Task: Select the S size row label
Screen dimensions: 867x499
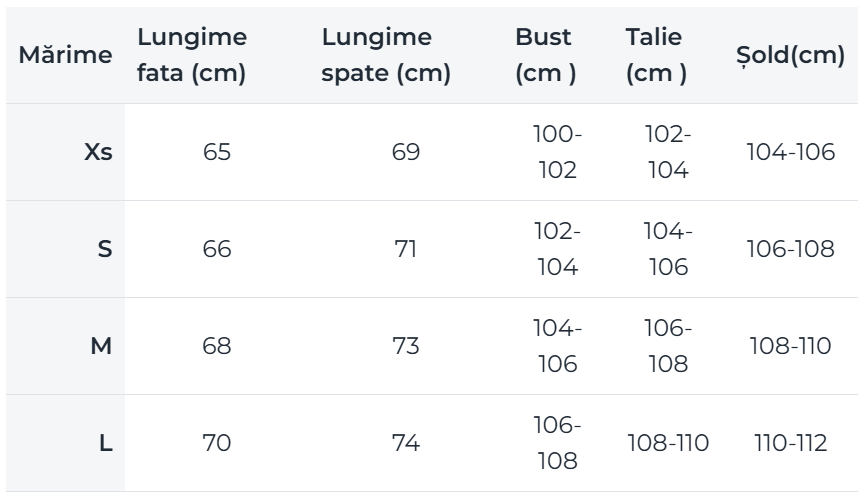Action: (105, 249)
